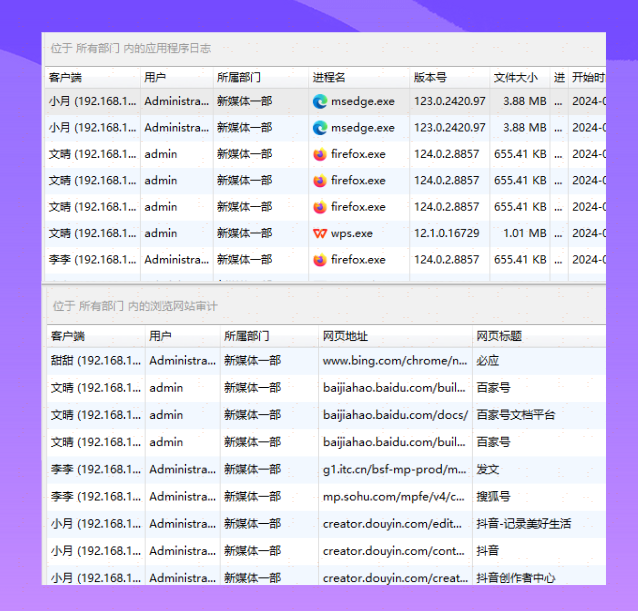Click the 位于 所有部门 内的应用程序日志 panel title
The image size is (638, 611).
point(131,48)
